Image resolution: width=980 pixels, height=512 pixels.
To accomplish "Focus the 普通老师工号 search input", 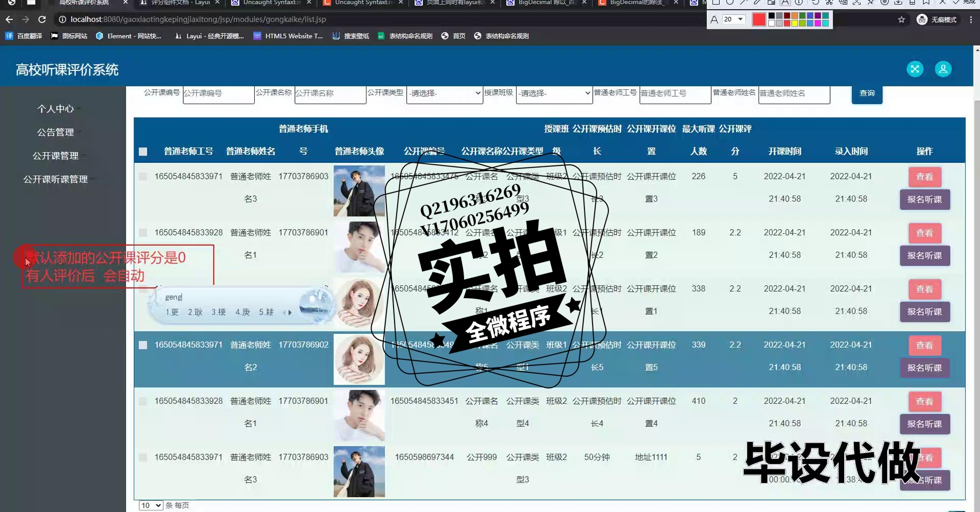I will [675, 93].
